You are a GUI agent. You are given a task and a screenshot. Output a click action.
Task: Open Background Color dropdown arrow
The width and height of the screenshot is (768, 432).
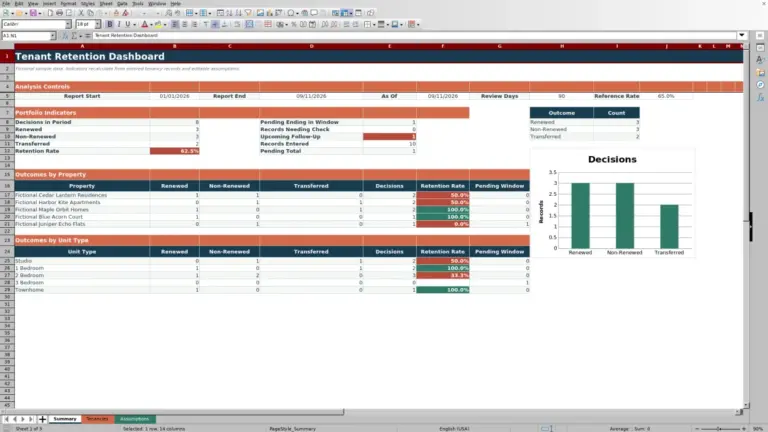click(165, 24)
